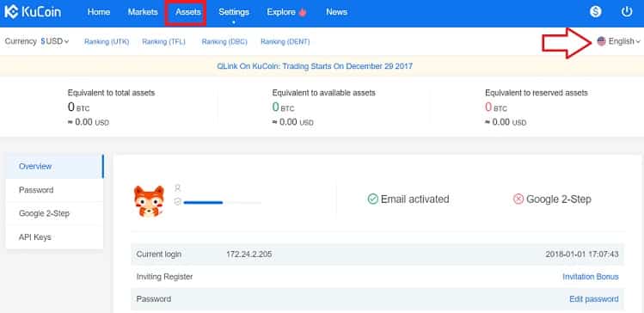Open the Settings menu

tap(234, 12)
